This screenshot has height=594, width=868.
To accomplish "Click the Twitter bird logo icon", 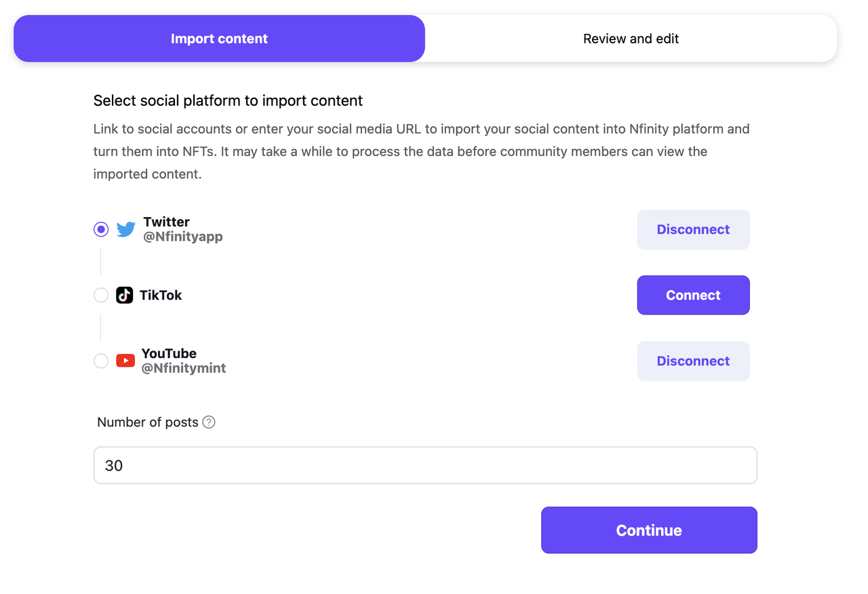I will pyautogui.click(x=125, y=229).
